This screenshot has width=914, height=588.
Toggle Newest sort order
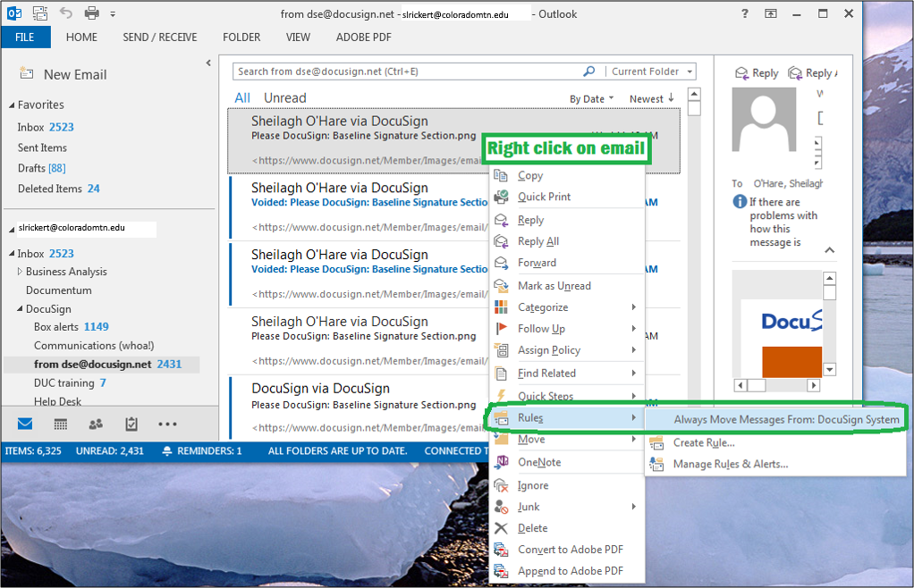(652, 99)
